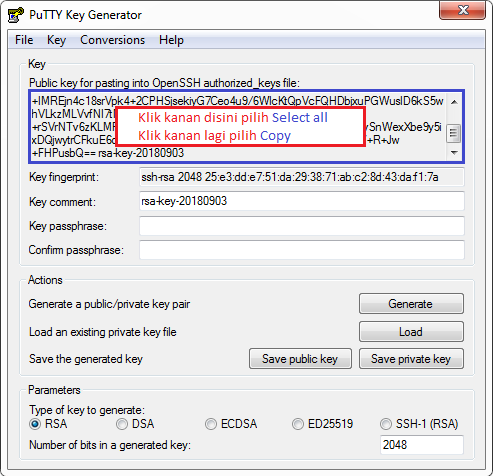Open the File menu
Screen dimensions: 493x476
24,40
